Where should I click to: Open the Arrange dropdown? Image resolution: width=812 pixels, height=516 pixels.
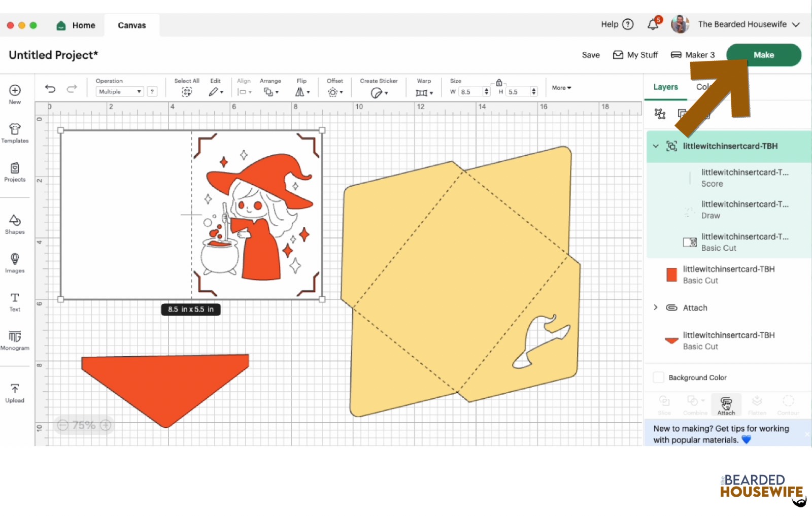coord(270,92)
